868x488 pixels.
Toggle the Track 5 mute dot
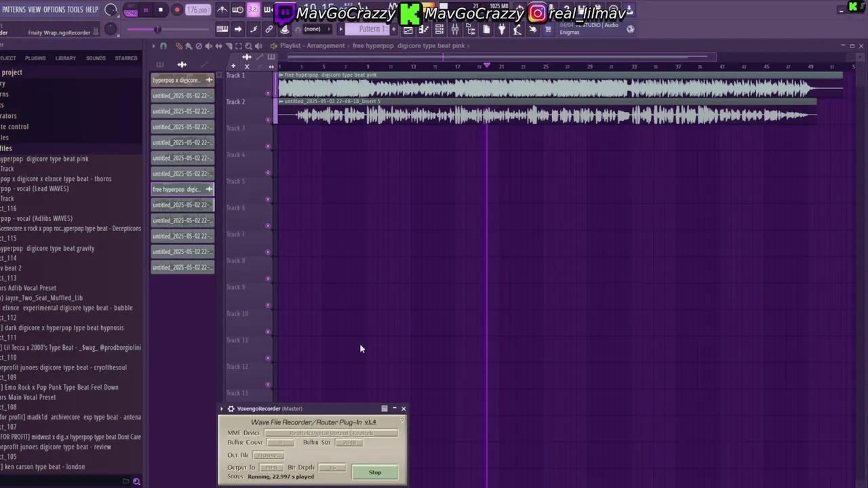[268, 199]
